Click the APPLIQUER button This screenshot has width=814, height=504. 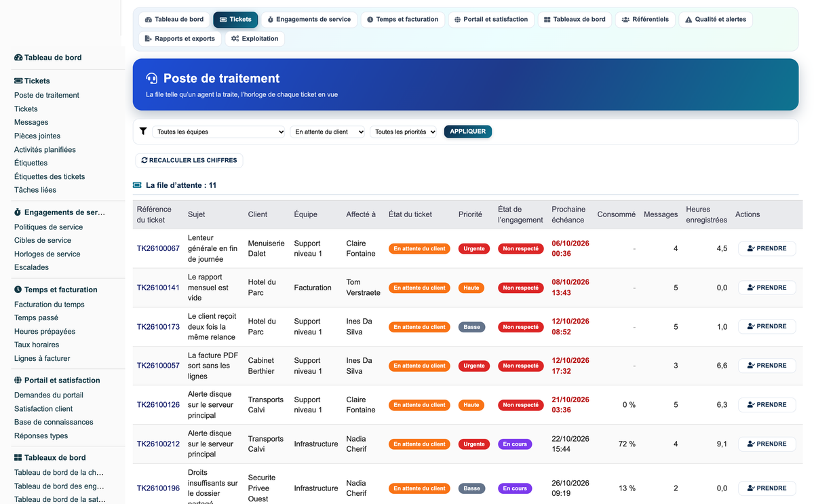[x=468, y=132]
